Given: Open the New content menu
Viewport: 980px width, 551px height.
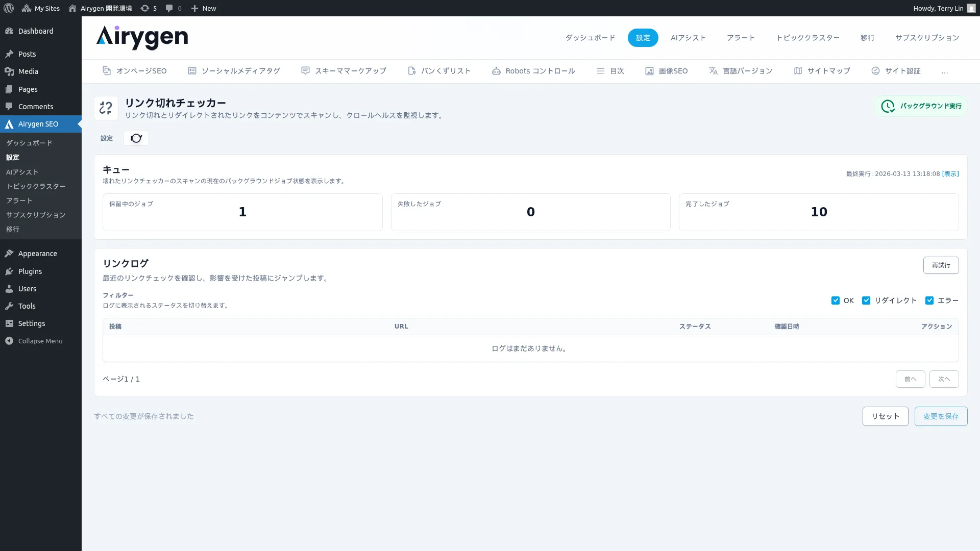Looking at the screenshot, I should 204,8.
